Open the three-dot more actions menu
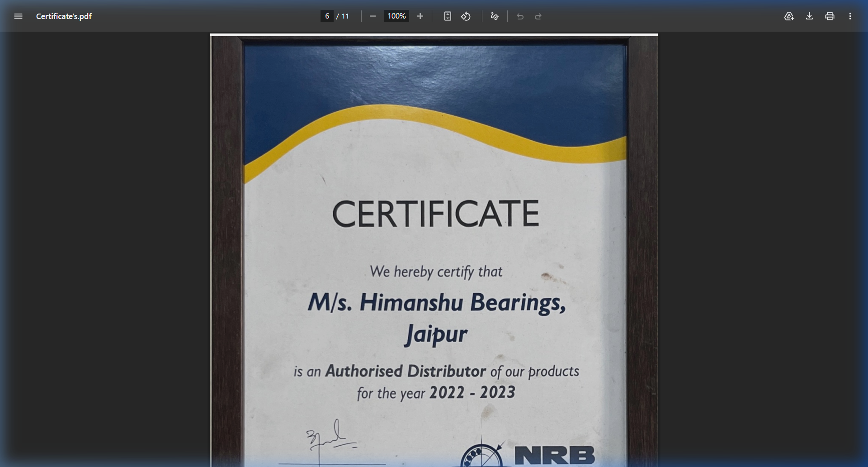Screen dimensions: 868x467 coord(850,16)
